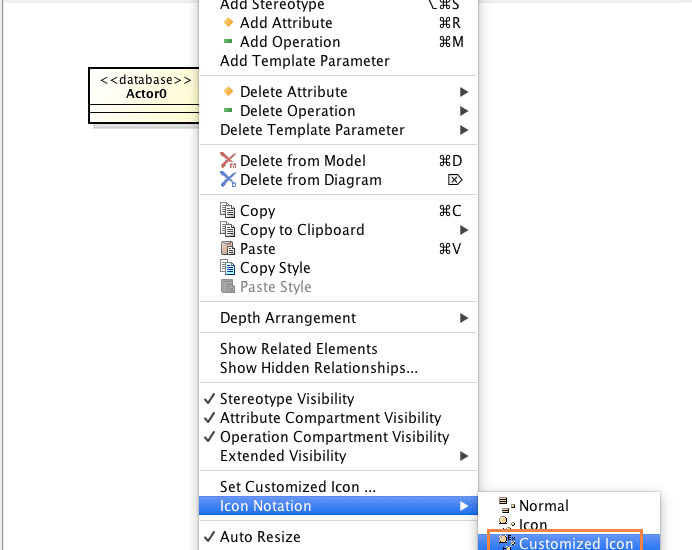Screen dimensions: 692x550
Task: Toggle the Auto Resize option
Action: click(260, 537)
